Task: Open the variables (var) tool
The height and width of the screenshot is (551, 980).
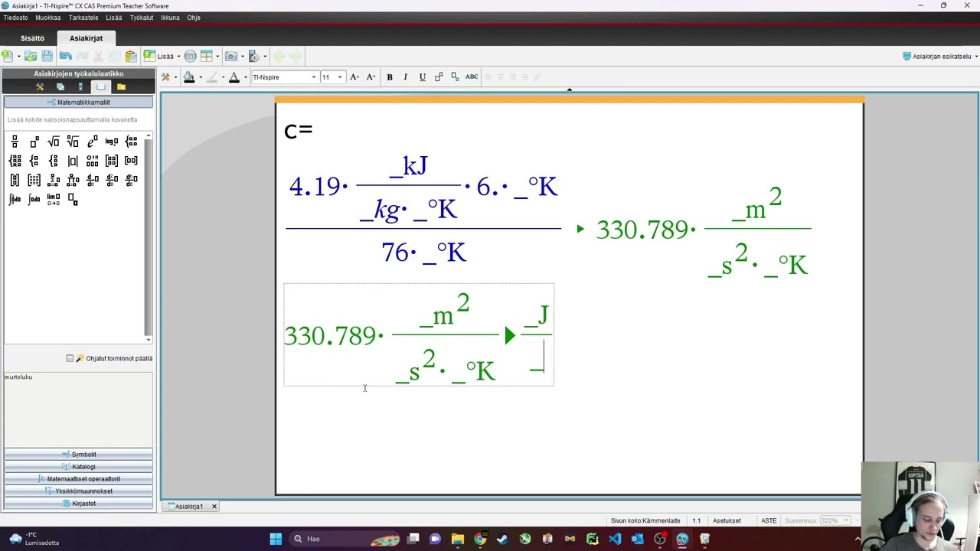Action: (x=190, y=56)
